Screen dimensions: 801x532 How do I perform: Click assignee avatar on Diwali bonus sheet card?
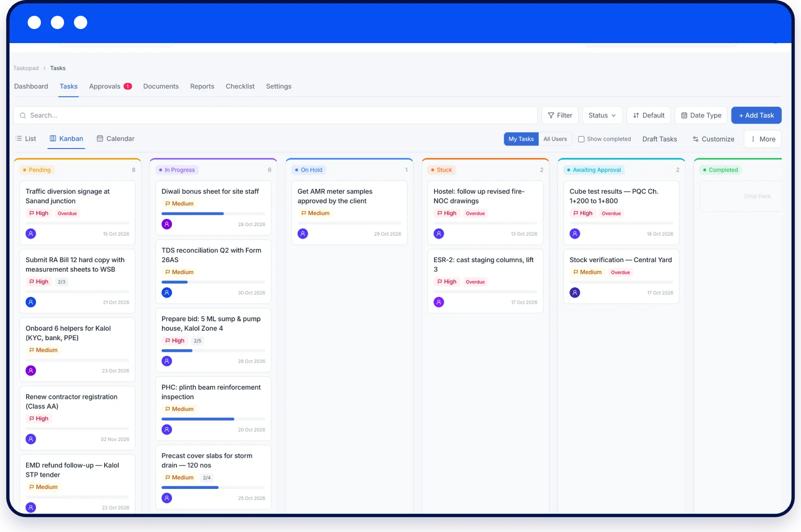(167, 224)
